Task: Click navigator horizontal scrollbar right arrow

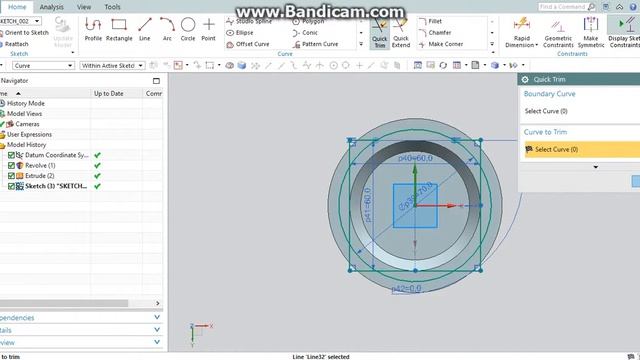Action: pyautogui.click(x=158, y=303)
